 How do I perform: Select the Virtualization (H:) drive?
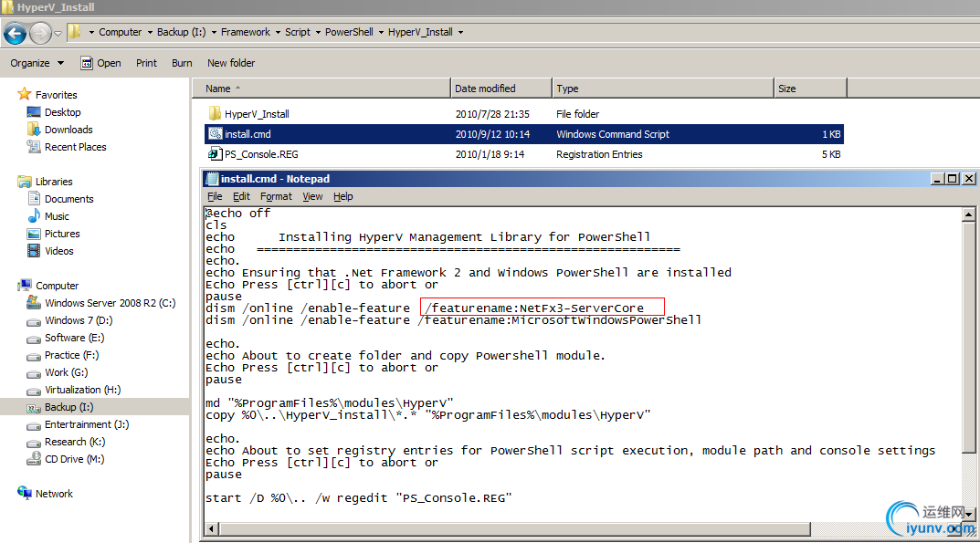82,390
